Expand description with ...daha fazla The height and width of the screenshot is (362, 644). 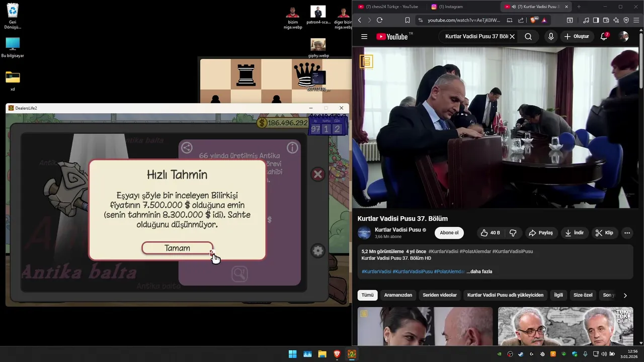pyautogui.click(x=479, y=271)
